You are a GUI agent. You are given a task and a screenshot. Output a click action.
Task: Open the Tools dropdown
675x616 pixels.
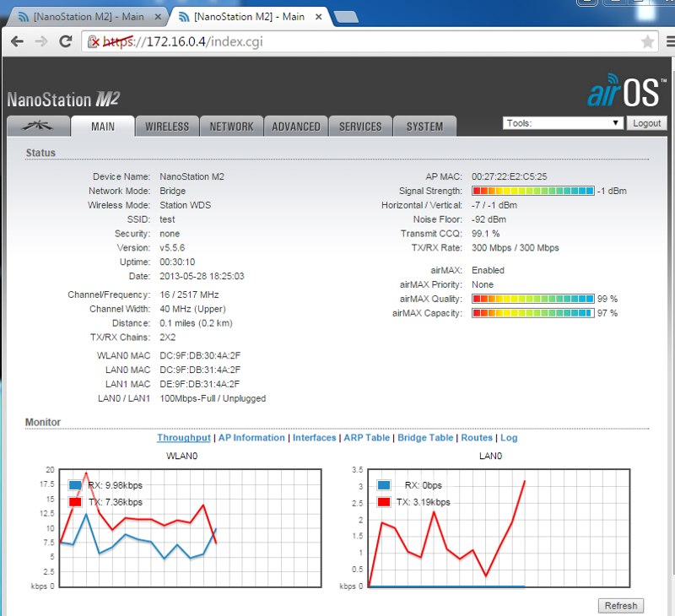pyautogui.click(x=562, y=122)
